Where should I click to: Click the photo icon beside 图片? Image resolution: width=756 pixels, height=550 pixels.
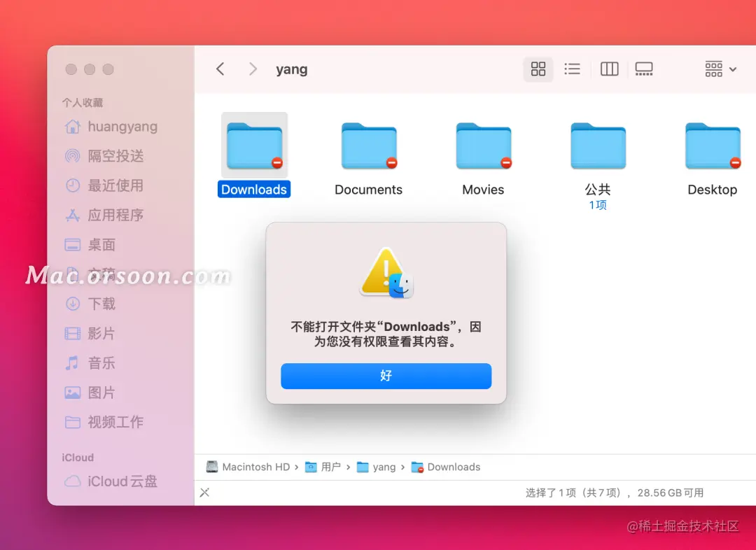pos(72,393)
